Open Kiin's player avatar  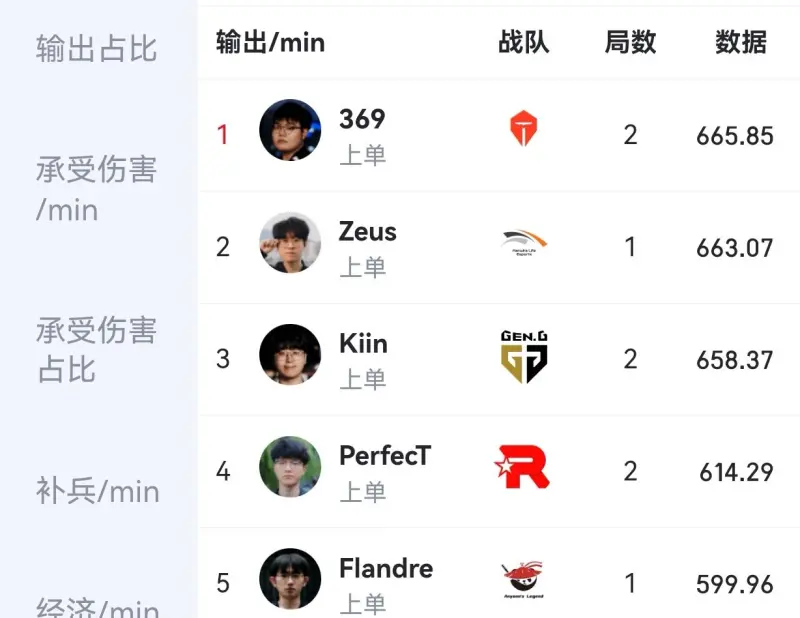point(290,355)
